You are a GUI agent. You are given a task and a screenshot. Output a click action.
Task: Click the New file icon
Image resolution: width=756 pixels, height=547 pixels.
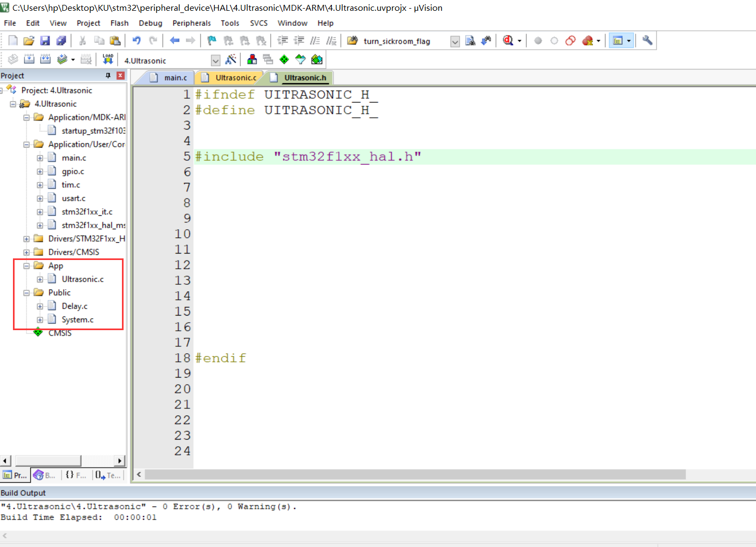click(x=13, y=40)
